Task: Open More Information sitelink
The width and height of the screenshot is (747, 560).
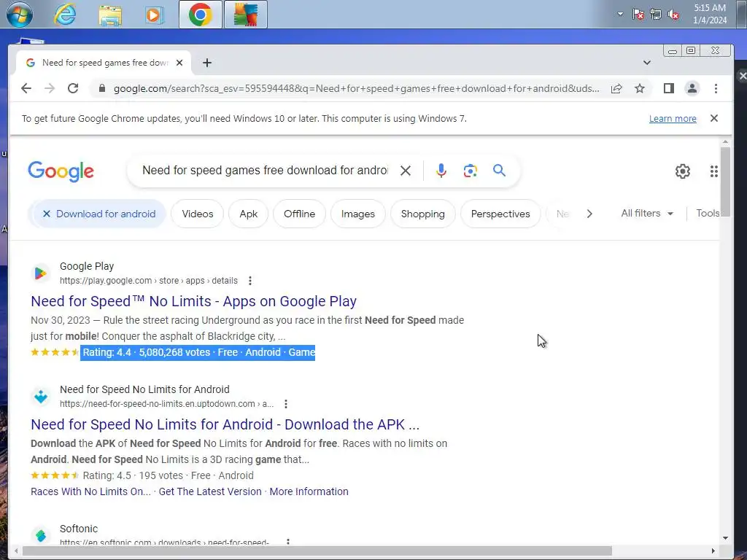Action: pyautogui.click(x=309, y=491)
